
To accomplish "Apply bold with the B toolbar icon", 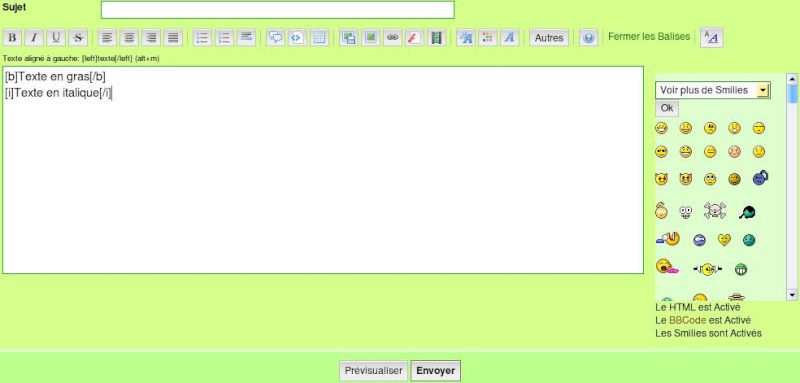I will pyautogui.click(x=12, y=38).
